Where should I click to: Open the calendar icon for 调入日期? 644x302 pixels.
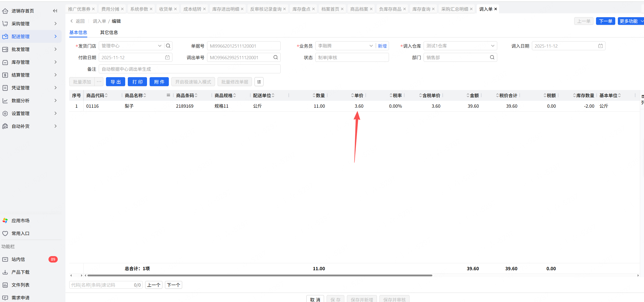click(x=600, y=46)
